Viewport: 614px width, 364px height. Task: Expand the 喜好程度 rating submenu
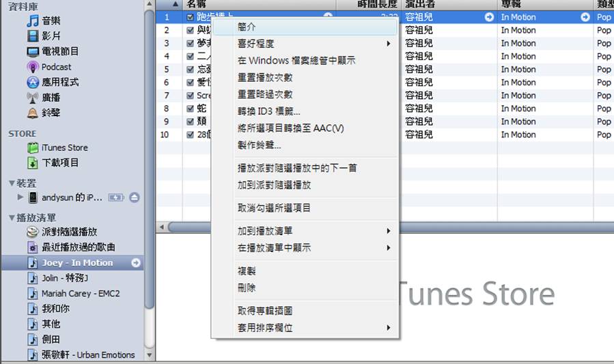click(x=388, y=44)
